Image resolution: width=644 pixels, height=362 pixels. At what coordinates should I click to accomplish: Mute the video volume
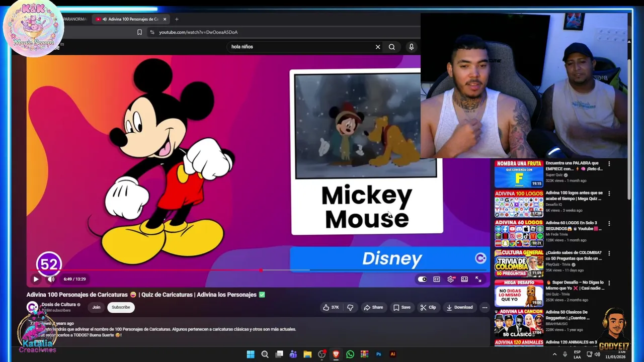pyautogui.click(x=51, y=279)
